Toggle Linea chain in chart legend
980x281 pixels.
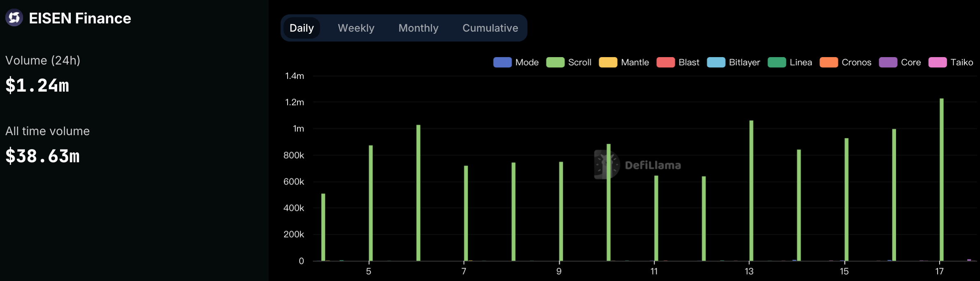point(790,62)
